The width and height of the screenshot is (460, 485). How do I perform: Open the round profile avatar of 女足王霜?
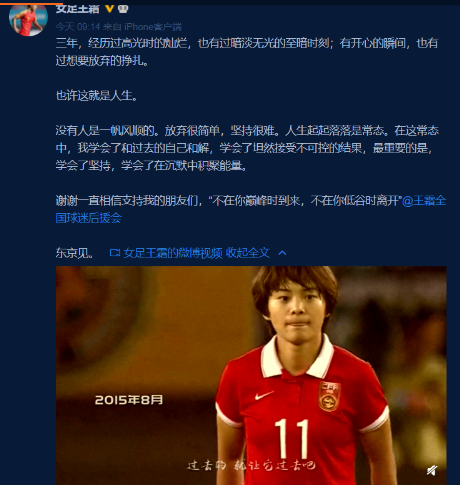pyautogui.click(x=28, y=19)
